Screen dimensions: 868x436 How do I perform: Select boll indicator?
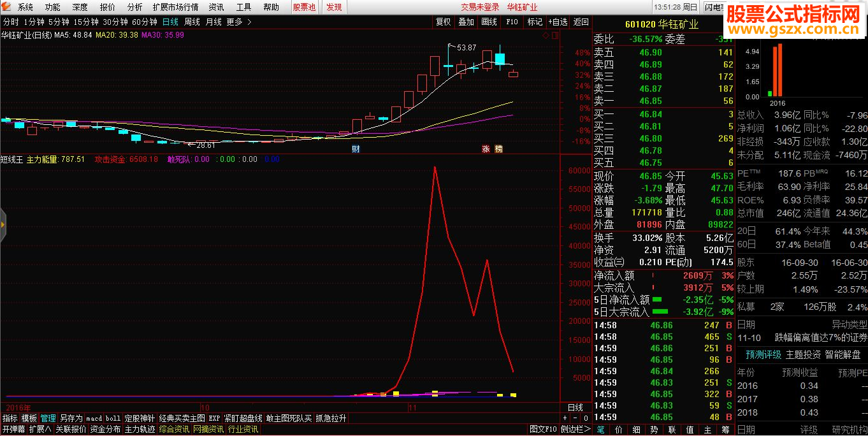click(113, 418)
